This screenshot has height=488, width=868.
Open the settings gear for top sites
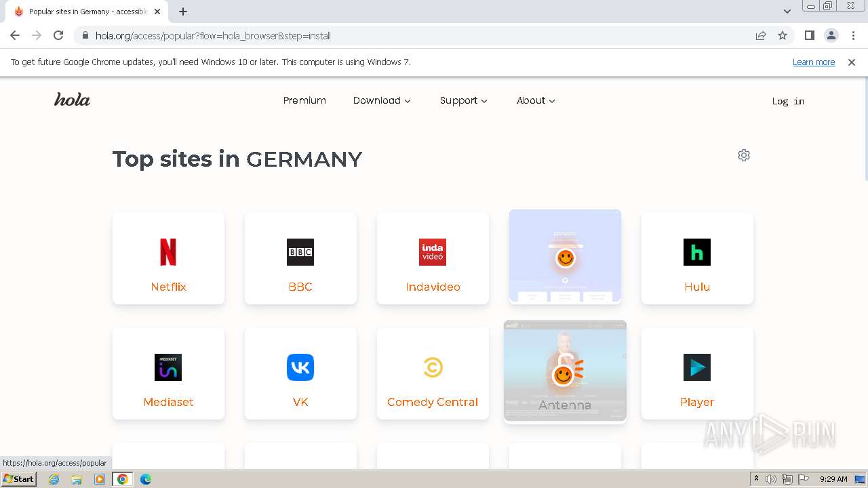pos(744,155)
